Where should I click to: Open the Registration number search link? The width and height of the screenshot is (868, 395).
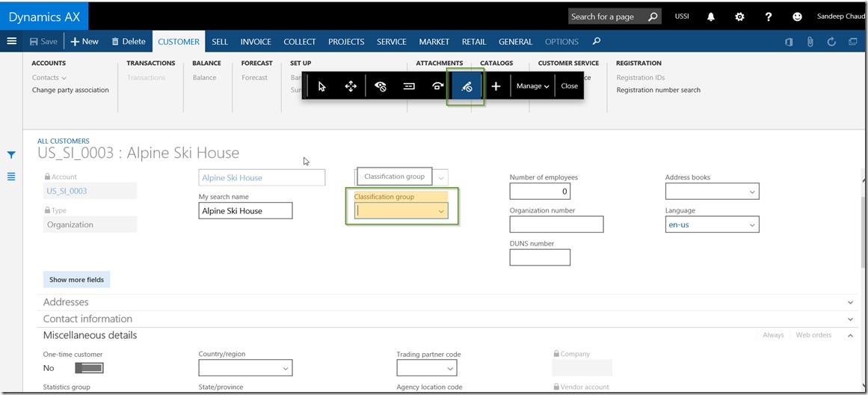[658, 90]
